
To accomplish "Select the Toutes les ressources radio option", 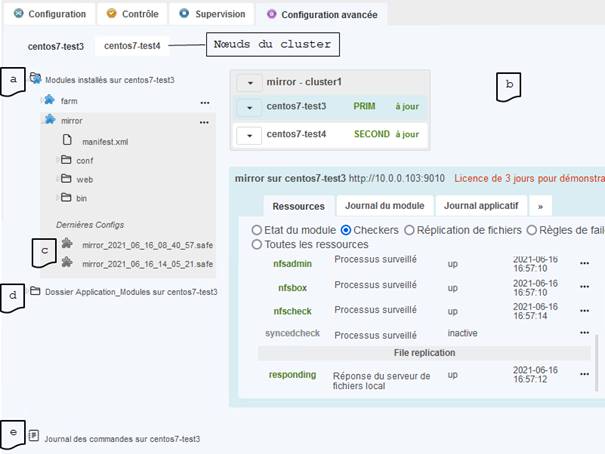I will [x=257, y=244].
